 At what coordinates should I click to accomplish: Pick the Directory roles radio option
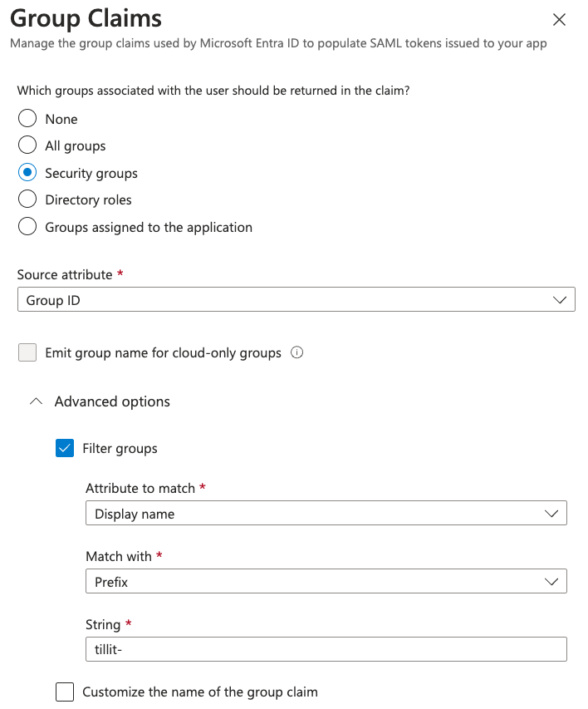point(27,199)
